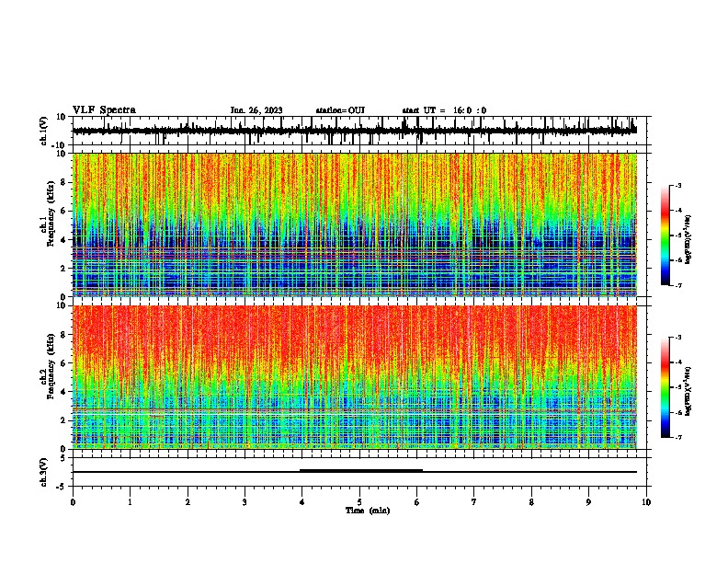Click time axis tick label "1"
The image size is (728, 563).
pyautogui.click(x=130, y=502)
